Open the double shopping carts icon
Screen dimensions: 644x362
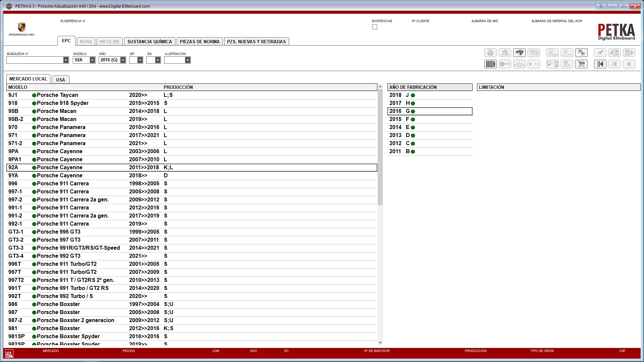[581, 53]
